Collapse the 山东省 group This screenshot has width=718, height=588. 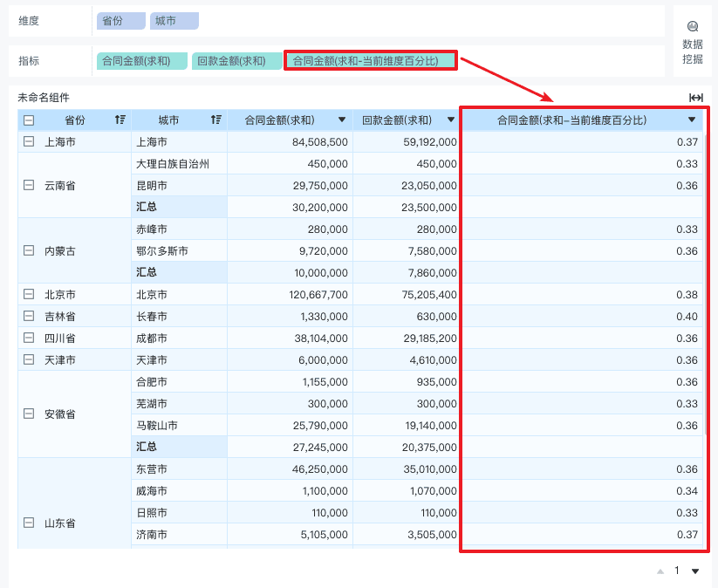click(x=29, y=523)
